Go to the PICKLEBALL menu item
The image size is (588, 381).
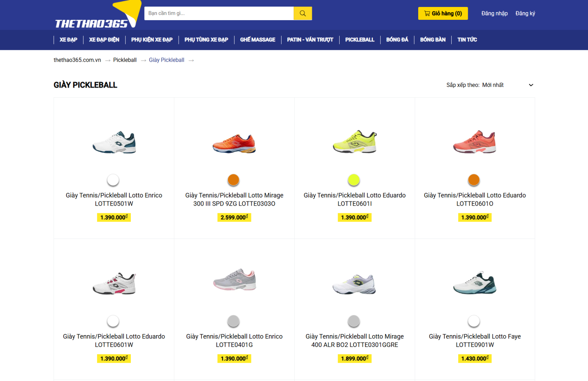(x=359, y=40)
